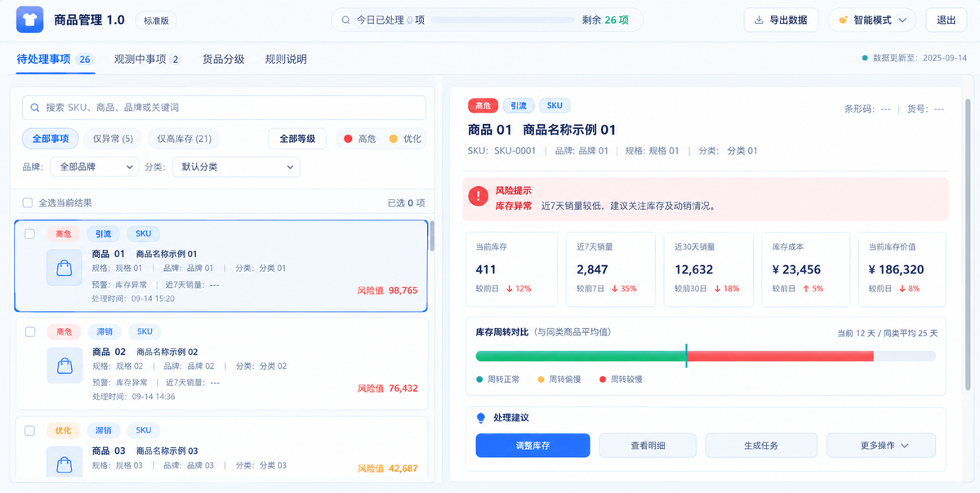Expand the 更多操作 dropdown
980x493 pixels.
(881, 446)
